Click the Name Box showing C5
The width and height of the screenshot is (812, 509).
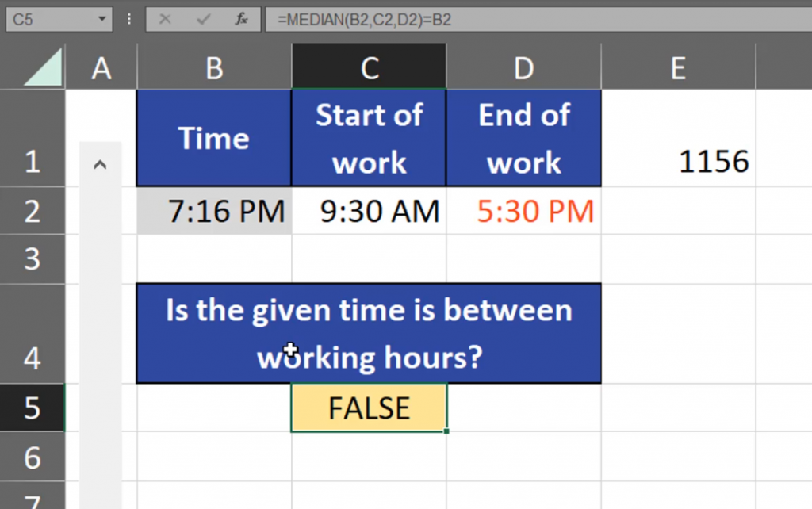[x=48, y=19]
